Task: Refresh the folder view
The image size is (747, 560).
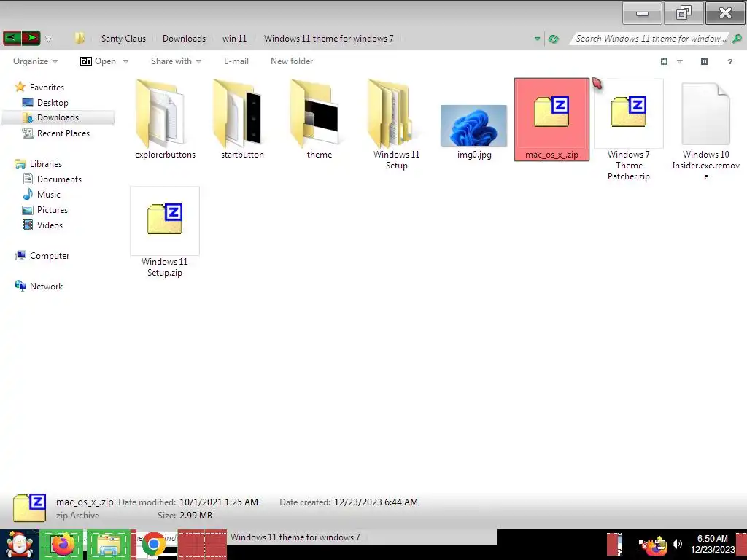Action: point(553,39)
